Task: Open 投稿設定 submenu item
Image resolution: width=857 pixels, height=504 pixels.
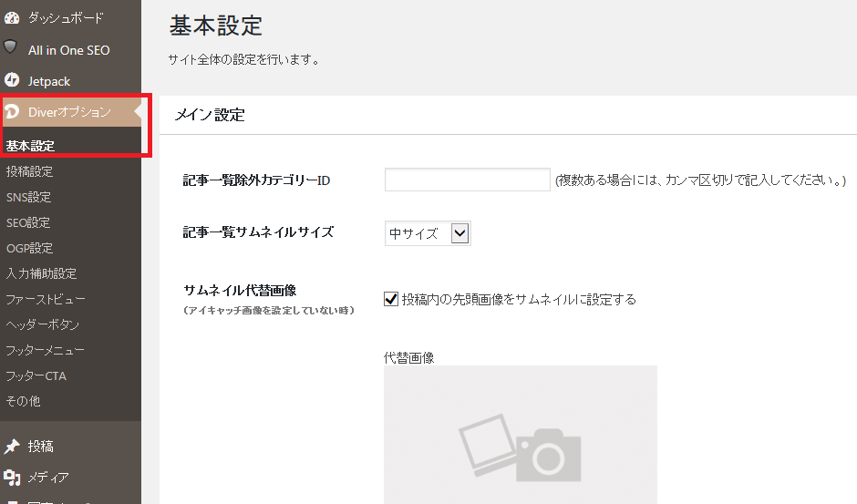Action: [29, 171]
